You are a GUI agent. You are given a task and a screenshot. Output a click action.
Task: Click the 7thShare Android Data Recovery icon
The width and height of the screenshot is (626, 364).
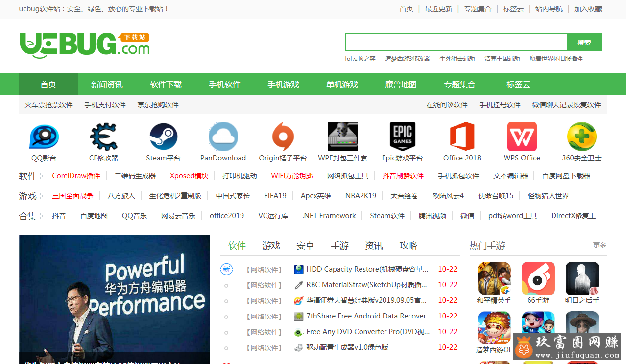click(298, 317)
